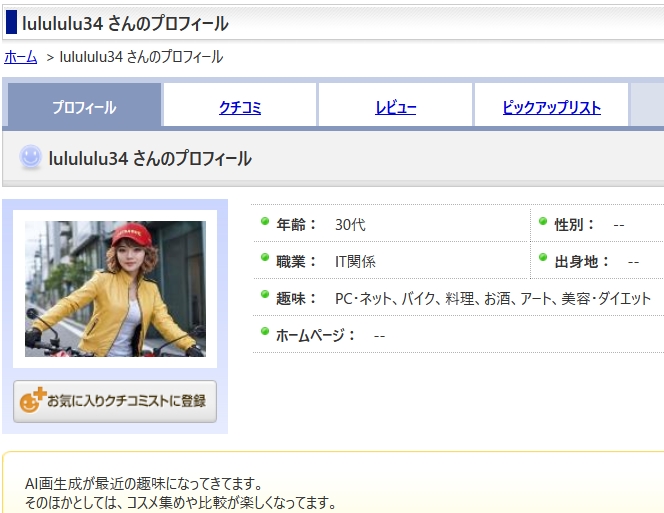This screenshot has width=664, height=513.
Task: Click the smiley avatar icon beside profile heading
Action: (x=30, y=157)
